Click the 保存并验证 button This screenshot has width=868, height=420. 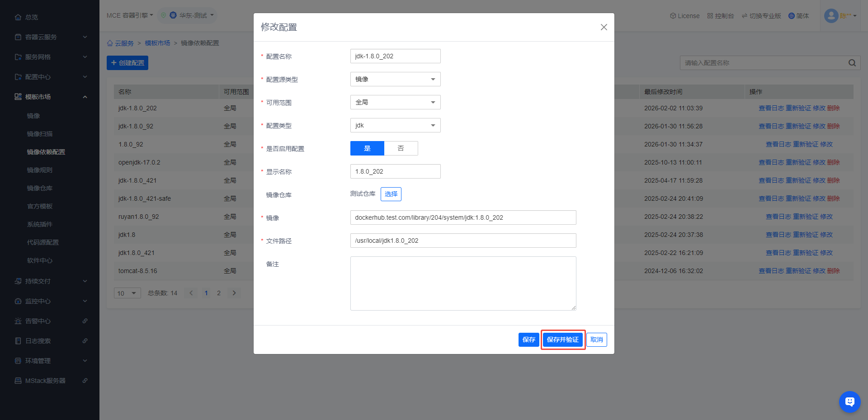point(562,340)
